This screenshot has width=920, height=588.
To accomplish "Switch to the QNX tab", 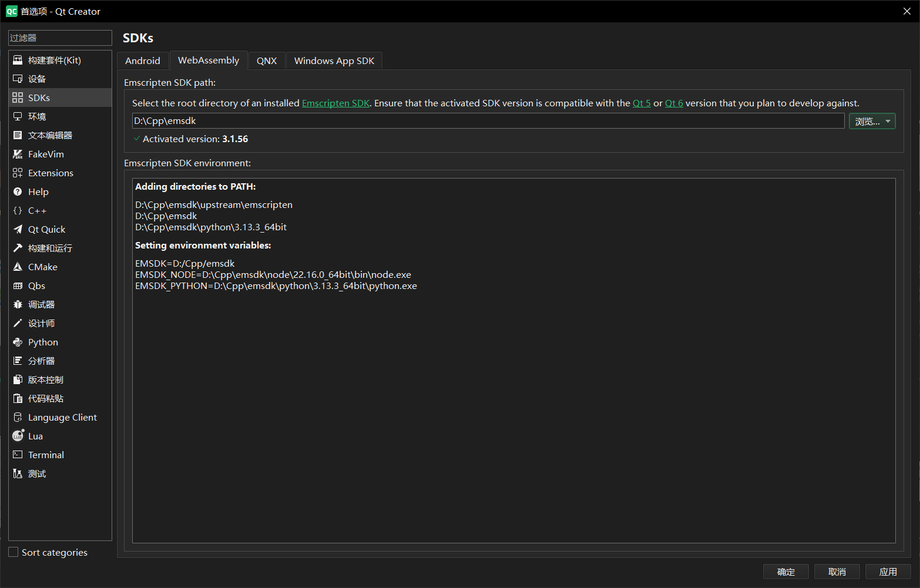I will click(267, 61).
